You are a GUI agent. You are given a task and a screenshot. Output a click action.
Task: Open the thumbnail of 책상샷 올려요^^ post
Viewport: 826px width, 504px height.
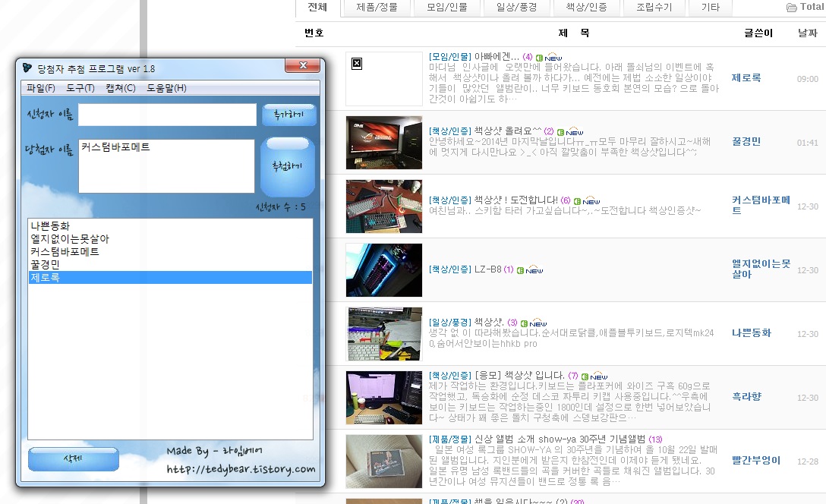click(x=384, y=143)
